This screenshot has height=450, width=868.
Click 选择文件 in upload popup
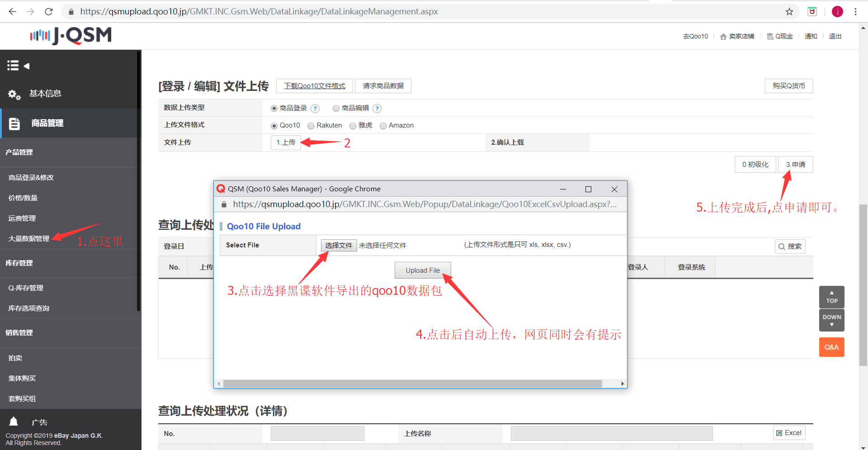[339, 245]
